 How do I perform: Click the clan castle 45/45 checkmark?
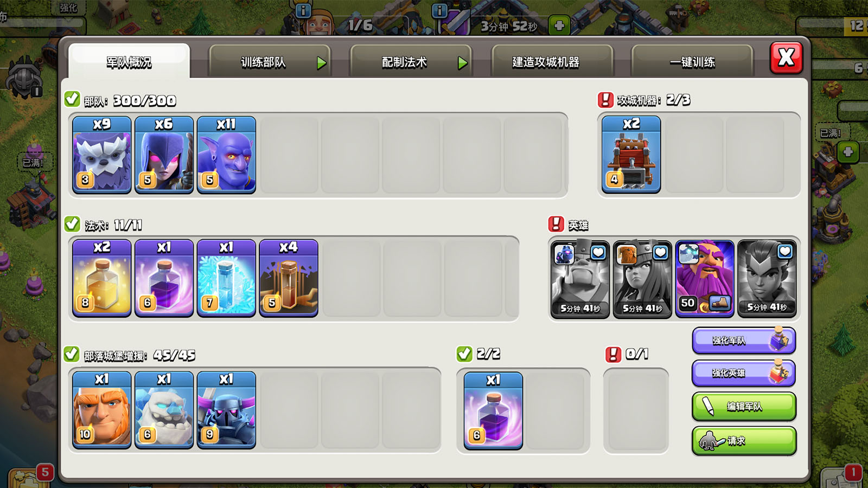point(72,354)
